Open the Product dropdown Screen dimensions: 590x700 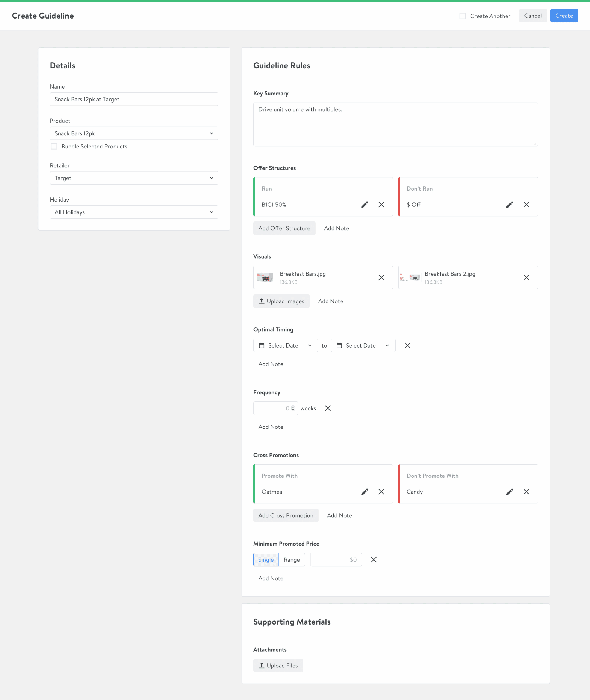coord(134,133)
